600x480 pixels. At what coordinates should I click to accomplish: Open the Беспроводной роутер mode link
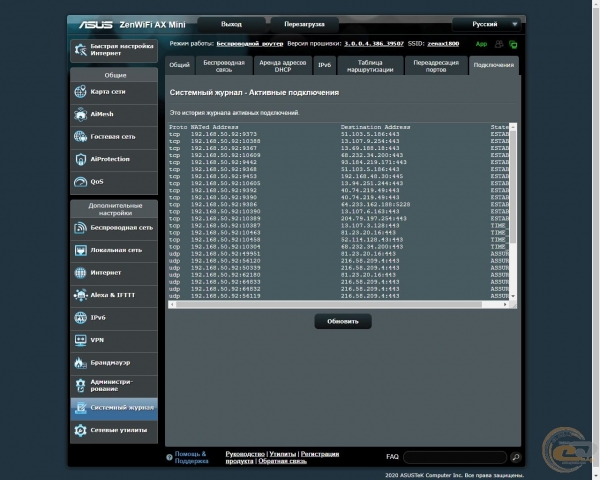coord(249,44)
